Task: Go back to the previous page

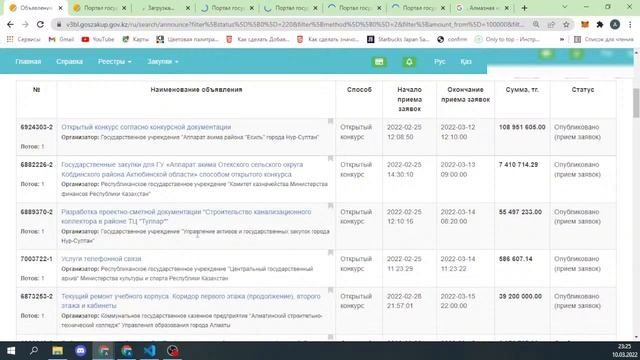Action: coord(10,24)
